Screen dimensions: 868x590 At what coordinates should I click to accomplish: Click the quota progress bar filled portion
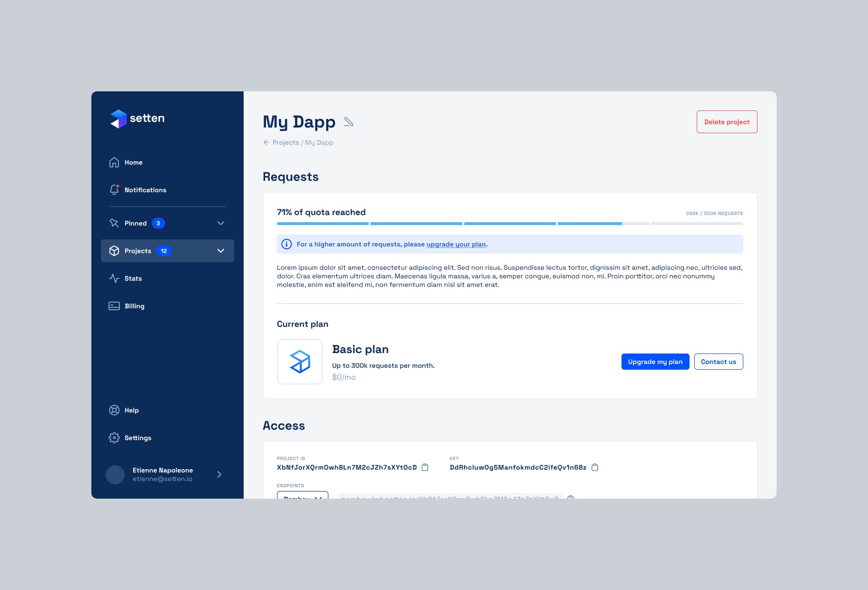pyautogui.click(x=449, y=224)
